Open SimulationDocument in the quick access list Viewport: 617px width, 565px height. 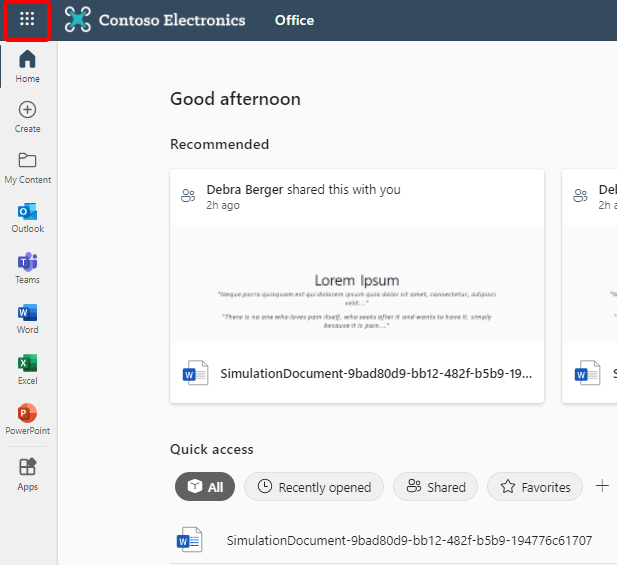(409, 540)
